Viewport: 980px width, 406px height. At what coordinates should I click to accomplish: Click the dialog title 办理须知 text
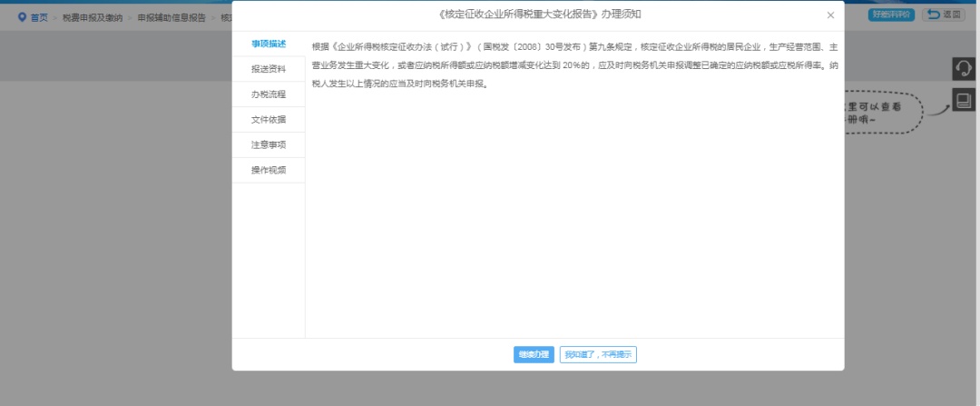click(x=538, y=15)
